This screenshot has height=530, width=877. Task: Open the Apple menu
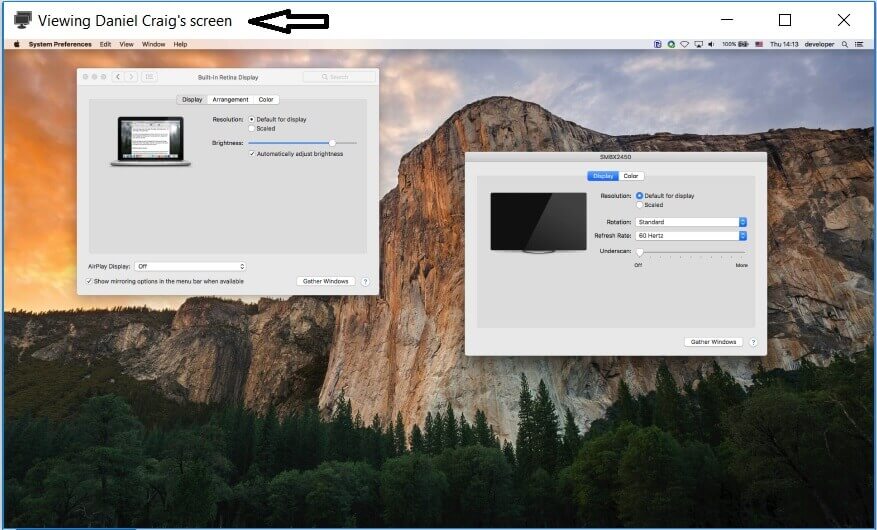point(17,44)
